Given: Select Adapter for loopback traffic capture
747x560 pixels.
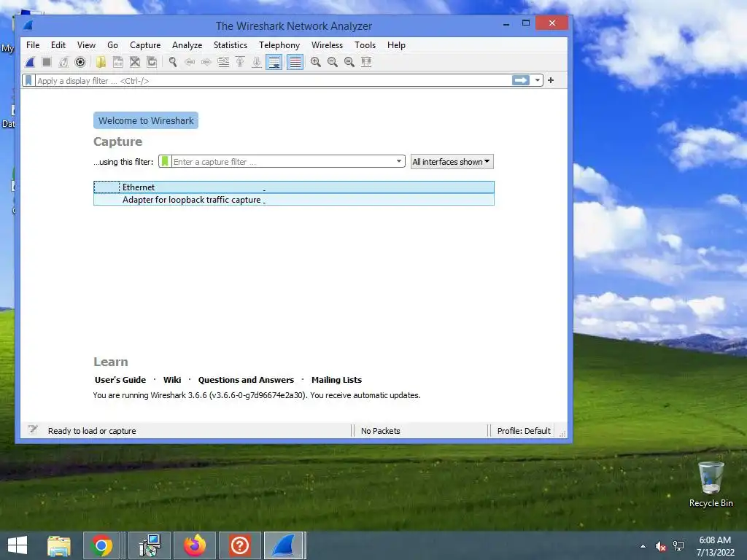Looking at the screenshot, I should coord(294,200).
